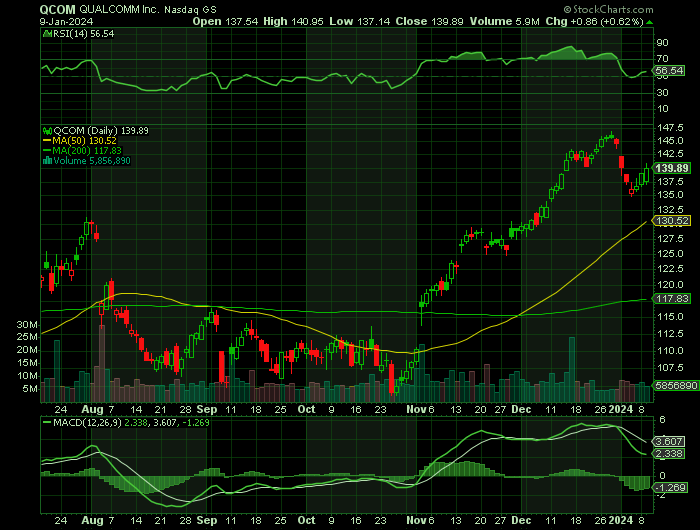Viewport: 700px width, 530px height.
Task: Click the 2024 label under the MACD panel
Action: (x=621, y=521)
